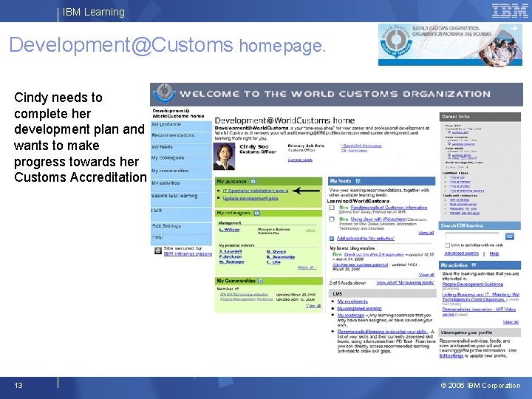Click the Development@WorldCustoms home heading
532x399 pixels.
click(x=284, y=120)
